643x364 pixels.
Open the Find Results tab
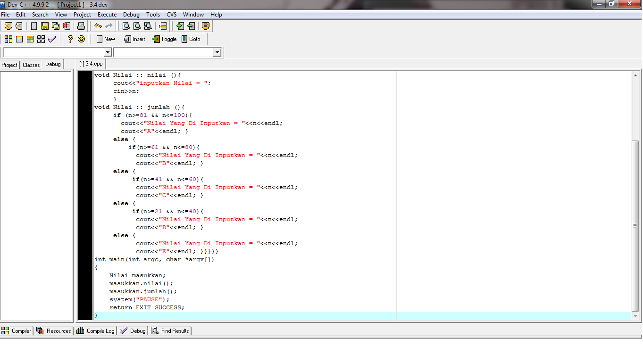171,331
